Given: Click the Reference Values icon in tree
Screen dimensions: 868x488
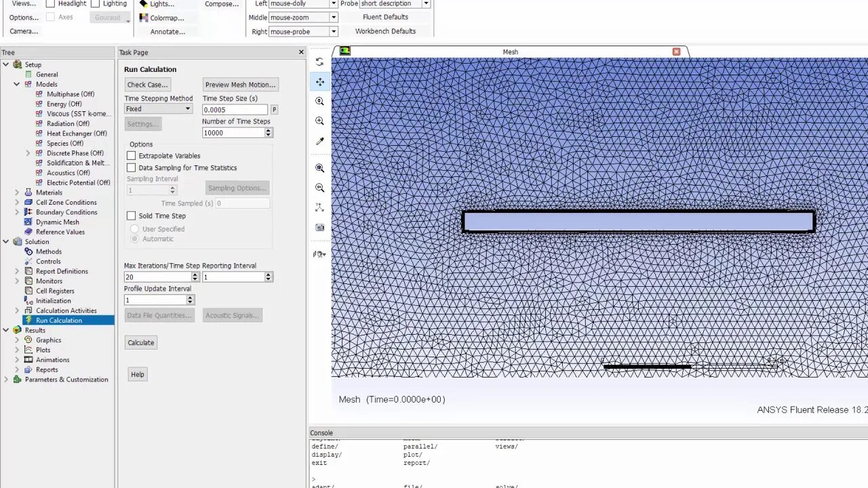Looking at the screenshot, I should tap(28, 232).
